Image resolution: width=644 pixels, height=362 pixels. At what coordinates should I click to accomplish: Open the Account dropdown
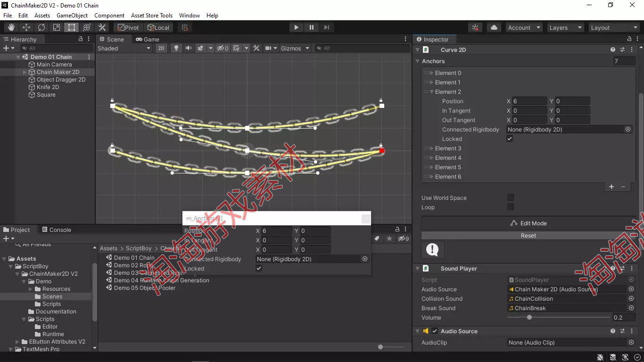524,27
